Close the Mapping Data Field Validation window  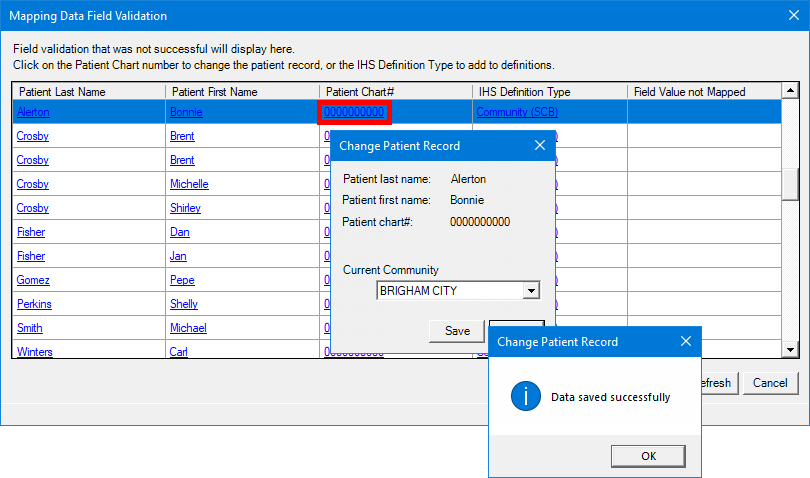(786, 16)
